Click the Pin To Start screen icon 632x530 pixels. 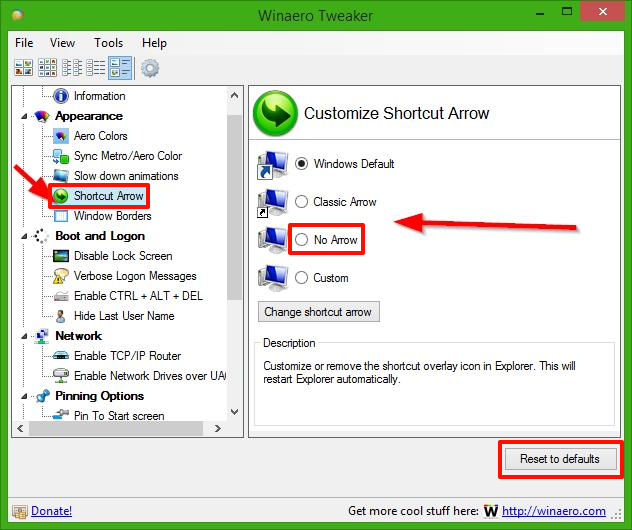point(61,415)
